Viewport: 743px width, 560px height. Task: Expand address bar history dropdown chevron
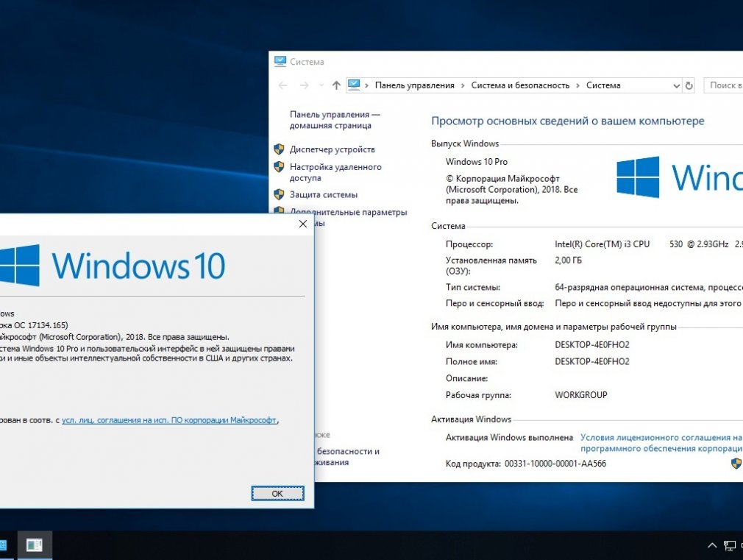click(676, 86)
